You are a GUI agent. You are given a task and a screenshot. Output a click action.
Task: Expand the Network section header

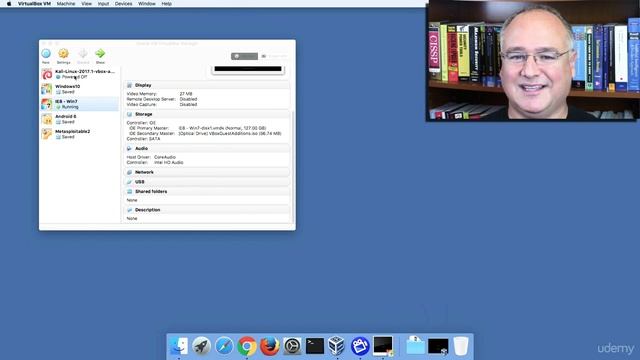tap(207, 172)
